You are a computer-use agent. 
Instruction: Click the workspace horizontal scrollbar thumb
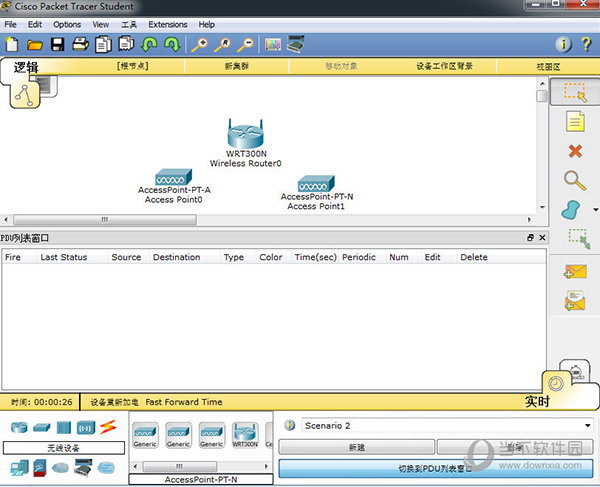105,220
